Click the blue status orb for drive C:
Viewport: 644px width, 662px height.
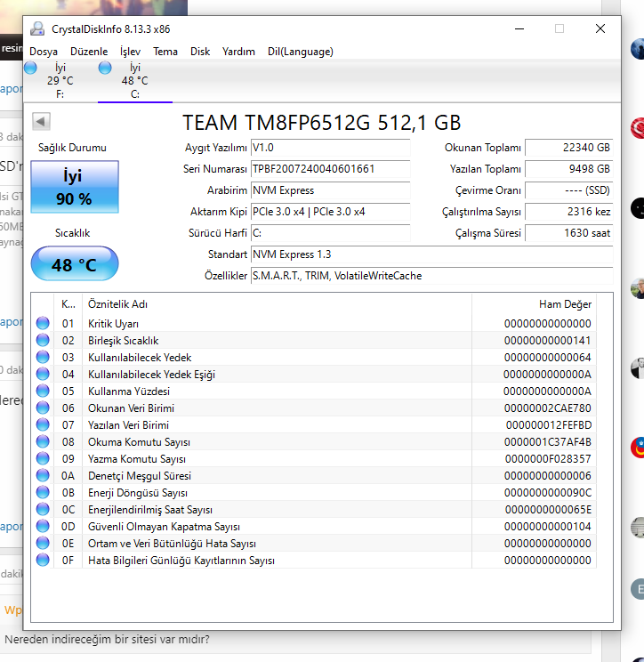pos(105,68)
